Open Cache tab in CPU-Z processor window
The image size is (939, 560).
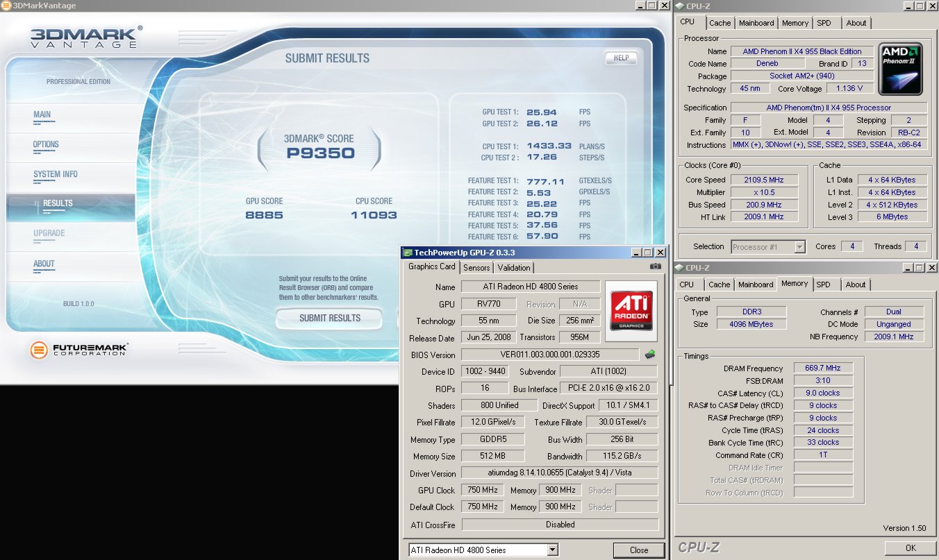720,23
